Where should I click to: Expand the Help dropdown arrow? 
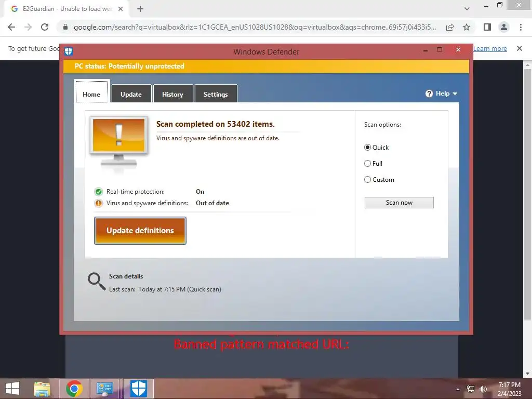pyautogui.click(x=455, y=94)
